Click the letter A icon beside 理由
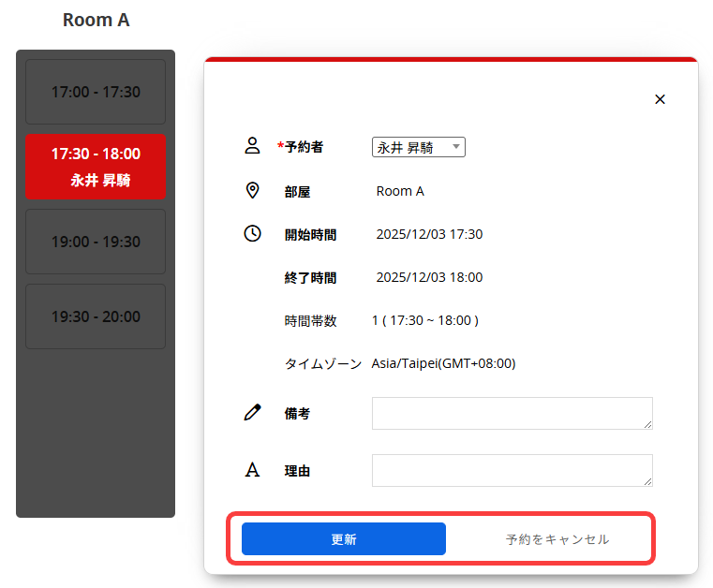 252,470
